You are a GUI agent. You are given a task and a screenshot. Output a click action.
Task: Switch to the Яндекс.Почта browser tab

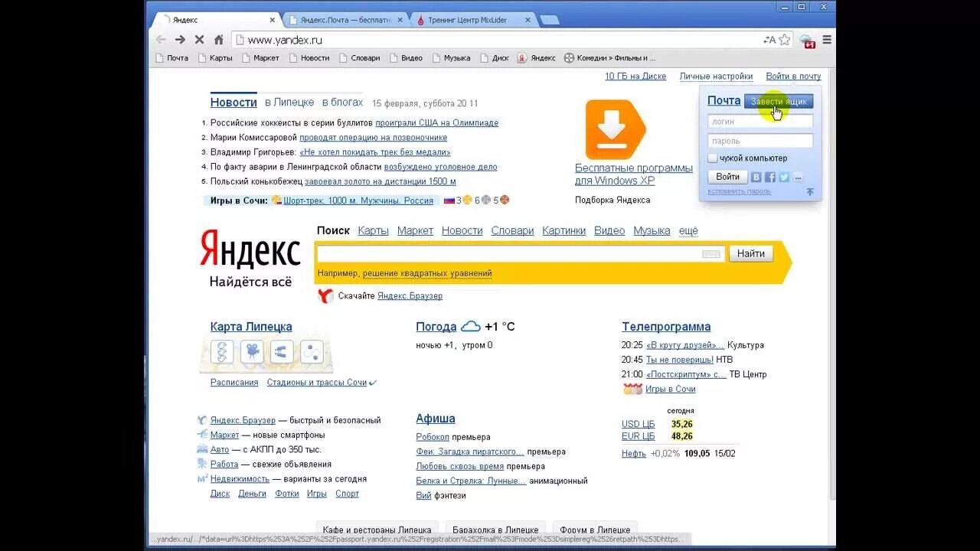pos(345,20)
